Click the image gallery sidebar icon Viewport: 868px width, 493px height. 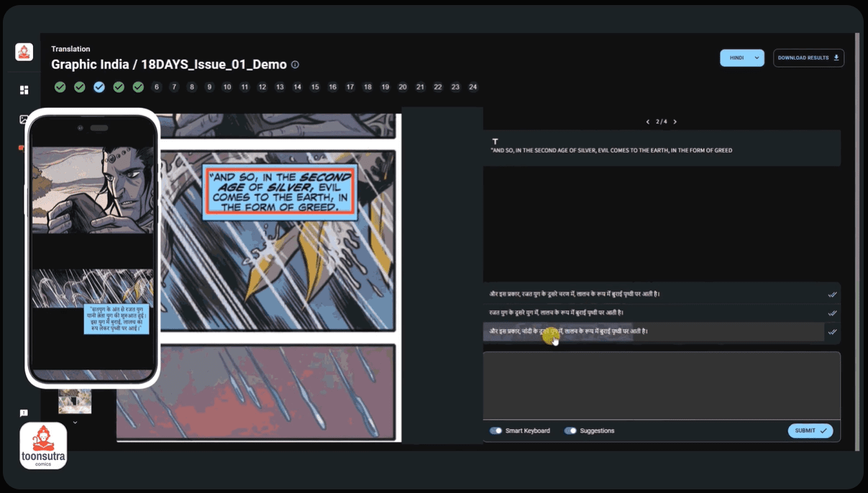click(x=24, y=119)
